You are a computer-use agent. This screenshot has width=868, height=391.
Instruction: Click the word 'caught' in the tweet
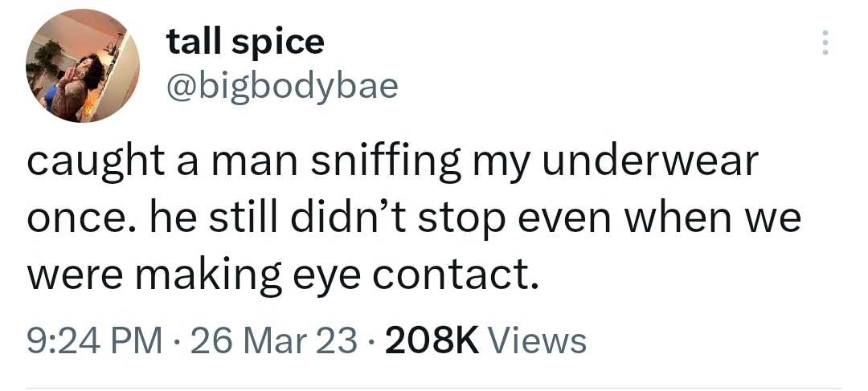(x=91, y=164)
